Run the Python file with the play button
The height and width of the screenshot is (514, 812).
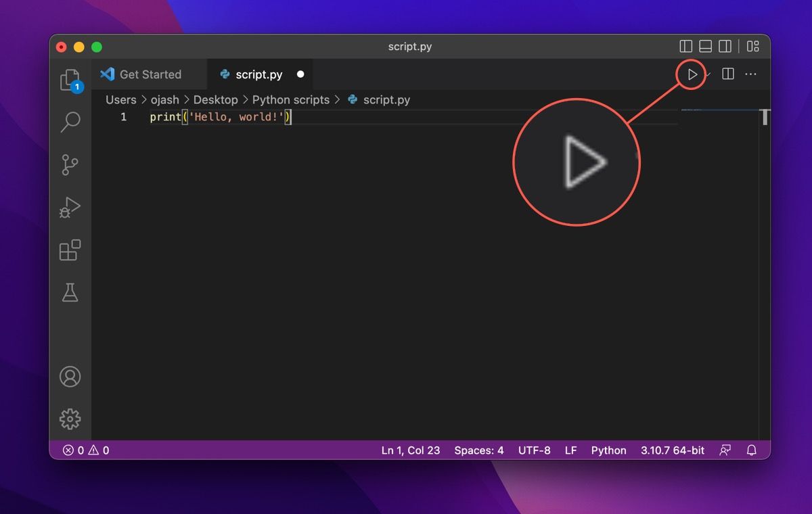point(691,74)
